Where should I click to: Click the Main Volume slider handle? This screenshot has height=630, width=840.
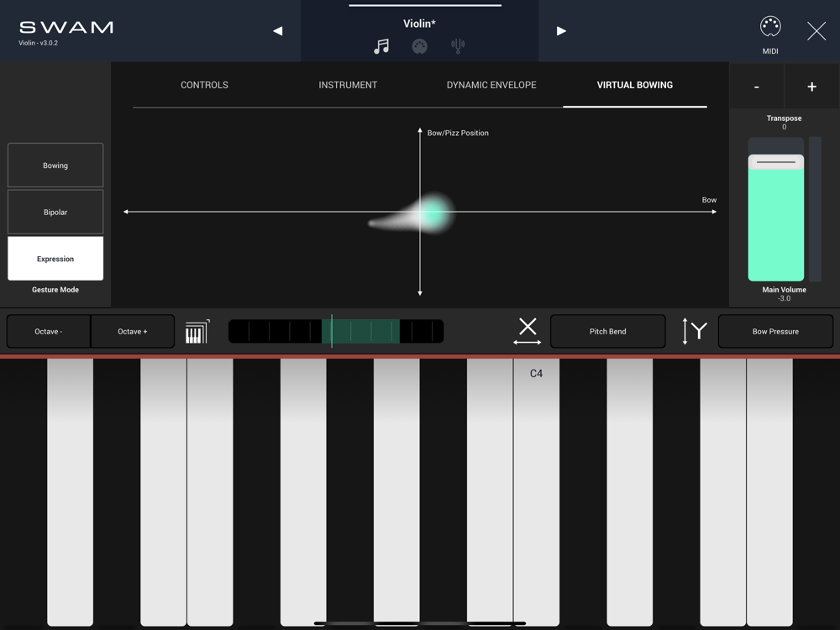[775, 162]
